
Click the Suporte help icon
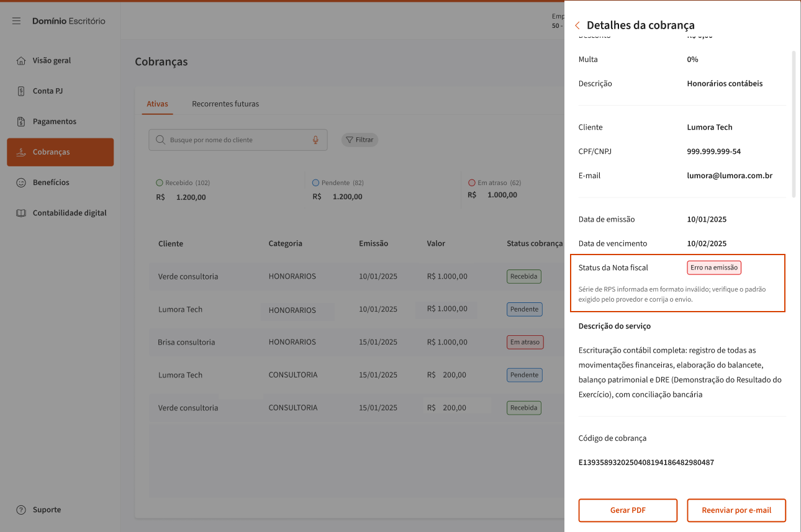(21, 510)
